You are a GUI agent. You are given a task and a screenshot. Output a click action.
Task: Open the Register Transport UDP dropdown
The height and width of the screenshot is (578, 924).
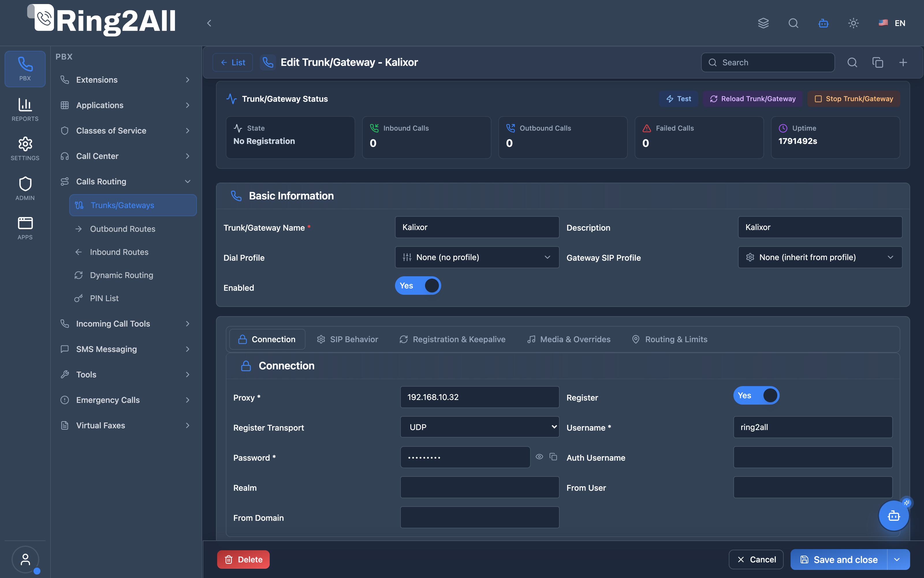tap(480, 427)
